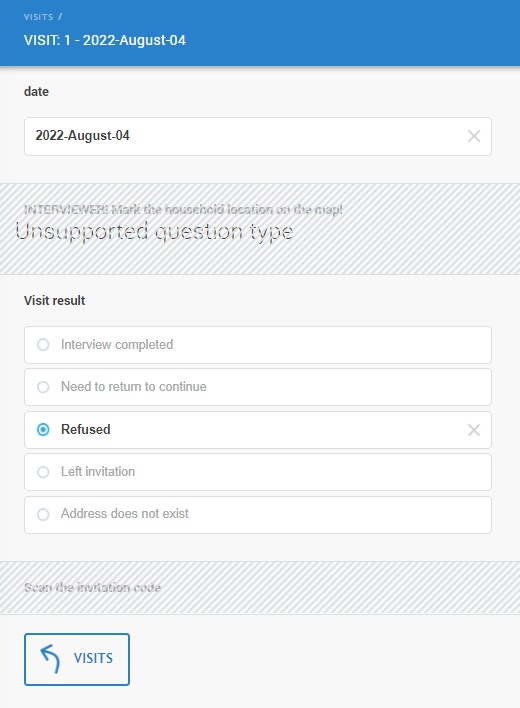Pick the Left invitation option
The height and width of the screenshot is (708, 520).
coord(258,472)
